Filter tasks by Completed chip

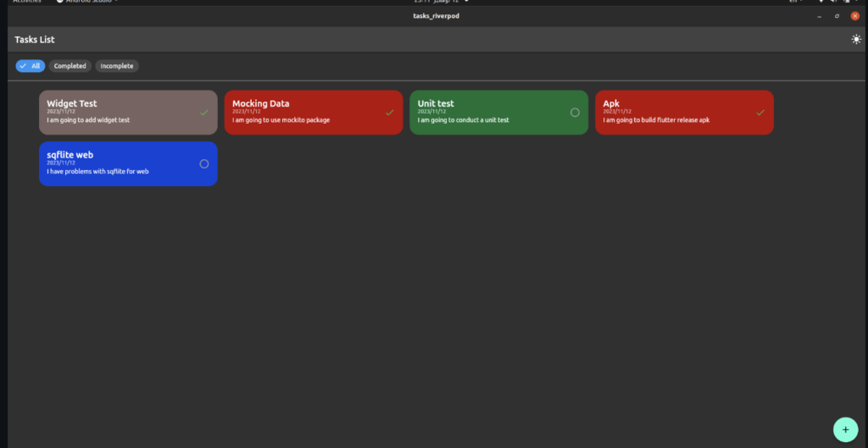[70, 66]
